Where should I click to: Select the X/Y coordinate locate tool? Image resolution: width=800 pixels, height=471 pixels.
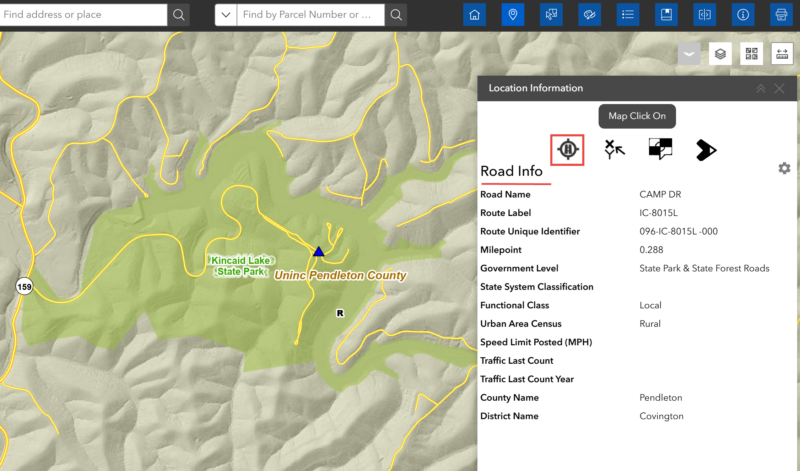614,149
